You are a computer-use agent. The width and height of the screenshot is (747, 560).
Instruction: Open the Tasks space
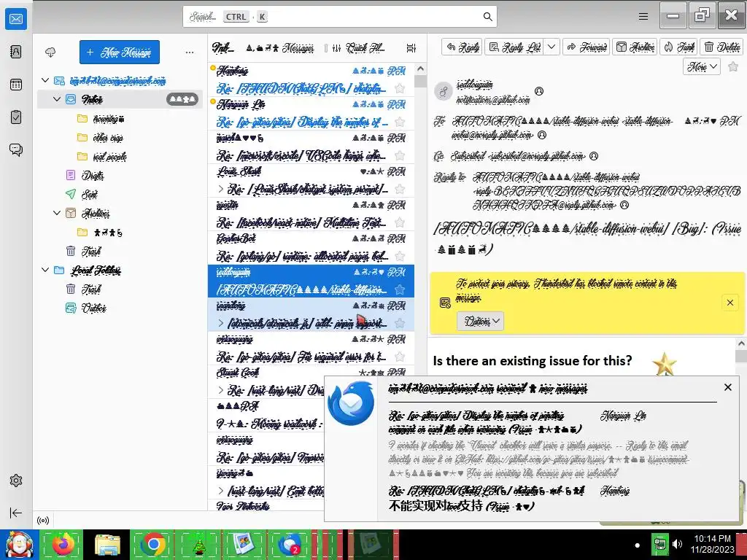tap(16, 117)
